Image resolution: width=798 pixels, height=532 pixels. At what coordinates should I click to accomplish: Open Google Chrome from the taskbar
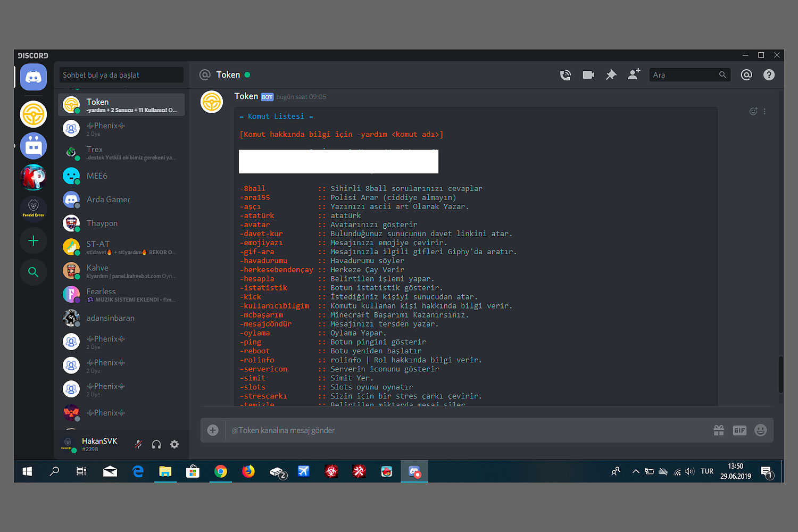point(220,471)
